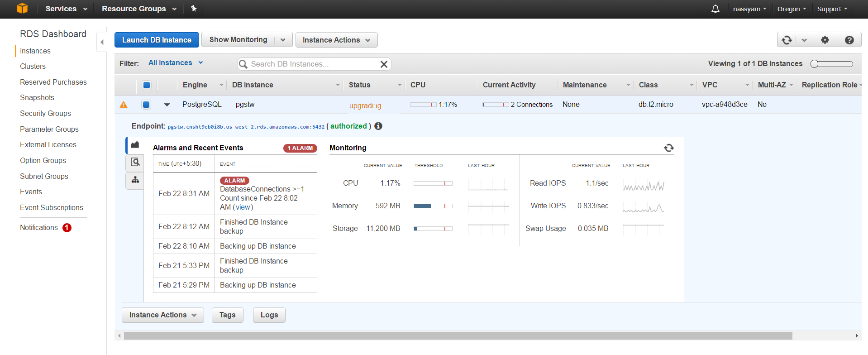Follow the alarm view link
Image resolution: width=868 pixels, height=355 pixels.
pyautogui.click(x=243, y=207)
